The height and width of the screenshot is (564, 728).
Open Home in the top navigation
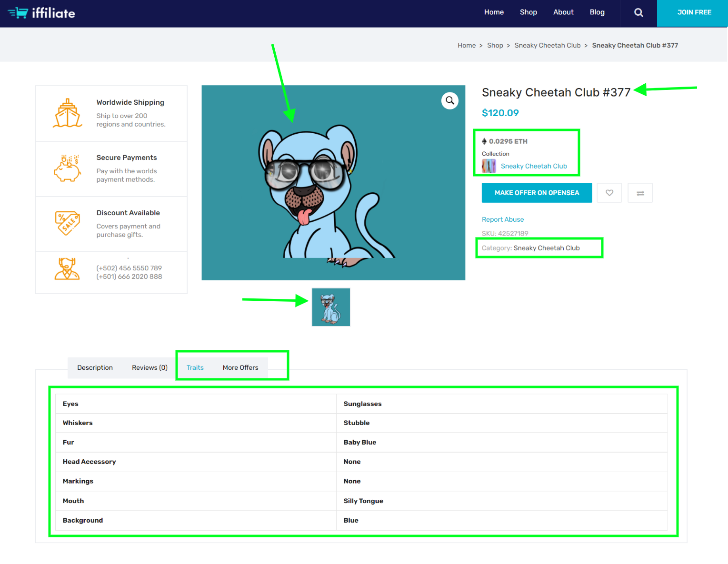(494, 12)
